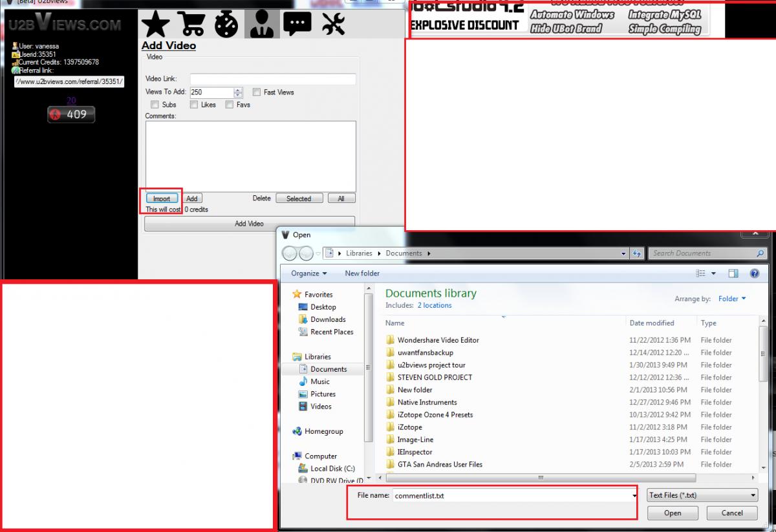Click Documents in the address breadcrumb
This screenshot has width=776, height=532.
404,253
